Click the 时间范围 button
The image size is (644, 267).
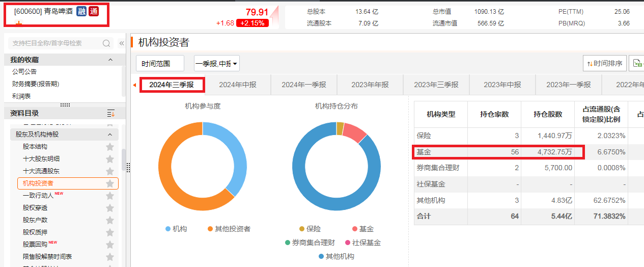tap(160, 64)
